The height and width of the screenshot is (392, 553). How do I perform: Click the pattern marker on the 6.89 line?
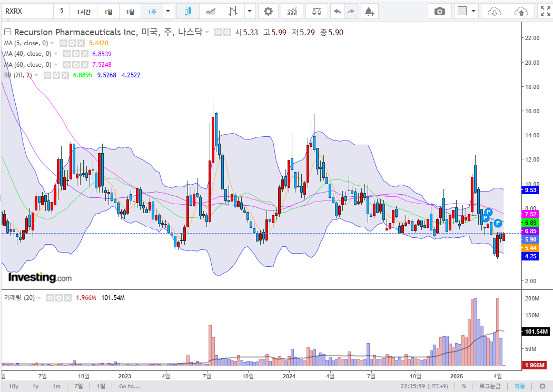click(498, 223)
